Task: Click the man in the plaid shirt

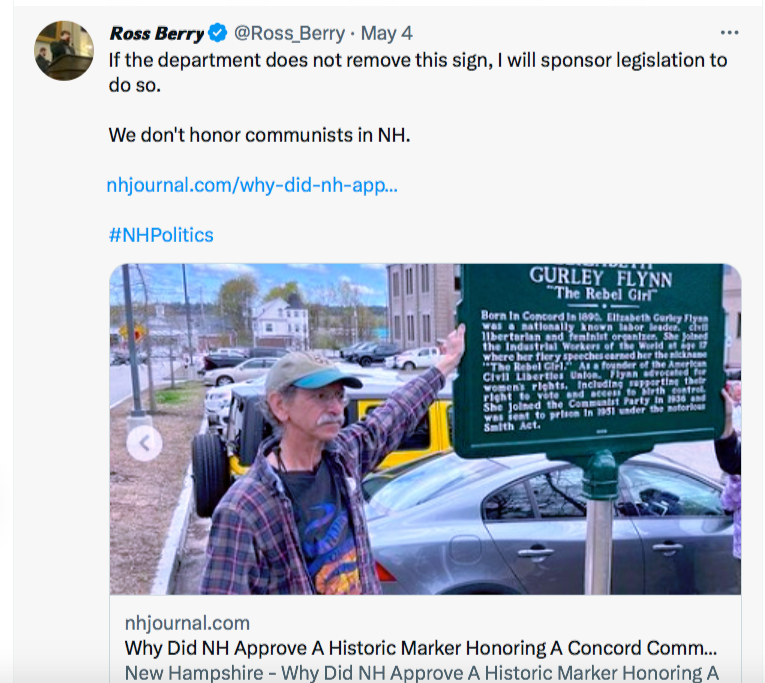Action: (x=300, y=480)
